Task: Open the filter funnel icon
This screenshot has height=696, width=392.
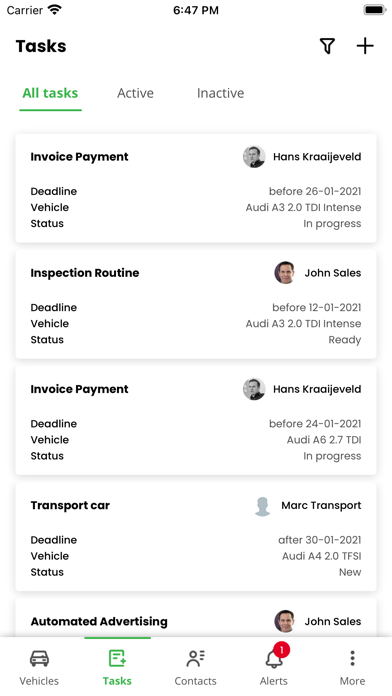Action: coord(327,46)
